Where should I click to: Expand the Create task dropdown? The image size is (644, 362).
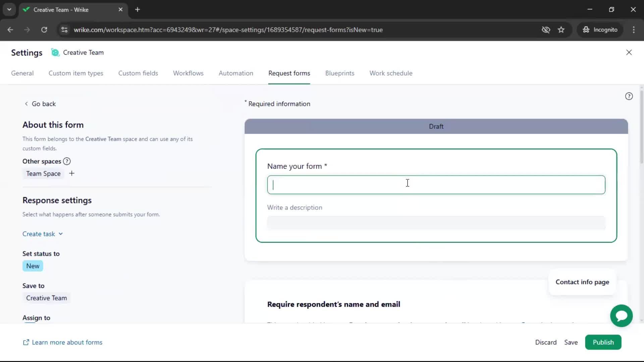coord(43,234)
